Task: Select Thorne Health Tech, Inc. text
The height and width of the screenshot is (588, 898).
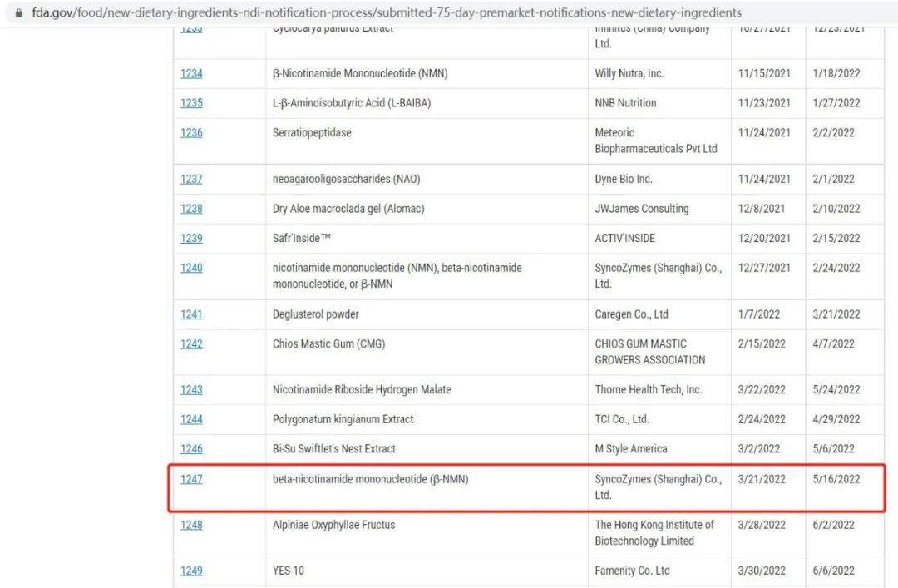Action: tap(649, 390)
